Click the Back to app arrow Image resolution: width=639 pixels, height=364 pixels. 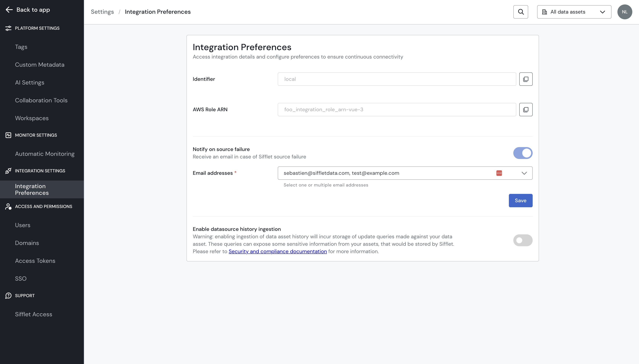click(x=9, y=10)
